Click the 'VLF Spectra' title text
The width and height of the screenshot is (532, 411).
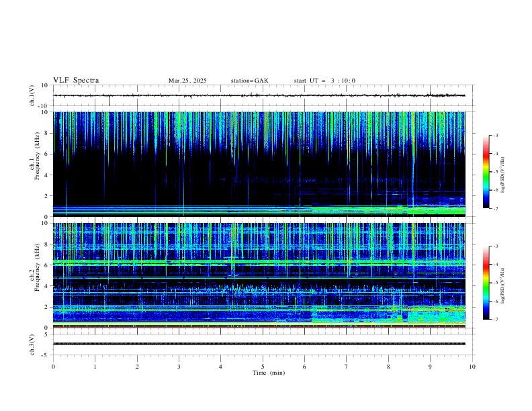pyautogui.click(x=76, y=81)
